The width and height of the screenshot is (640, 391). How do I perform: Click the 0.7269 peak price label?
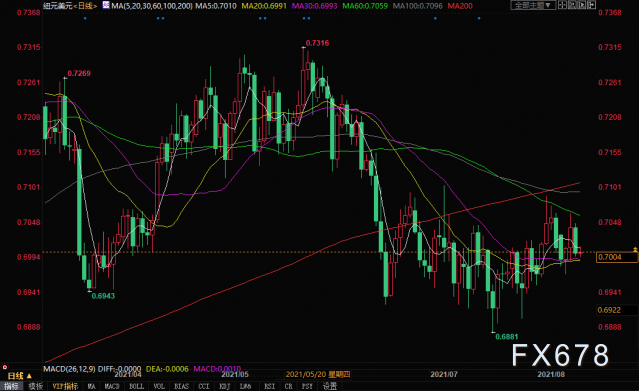coord(79,73)
